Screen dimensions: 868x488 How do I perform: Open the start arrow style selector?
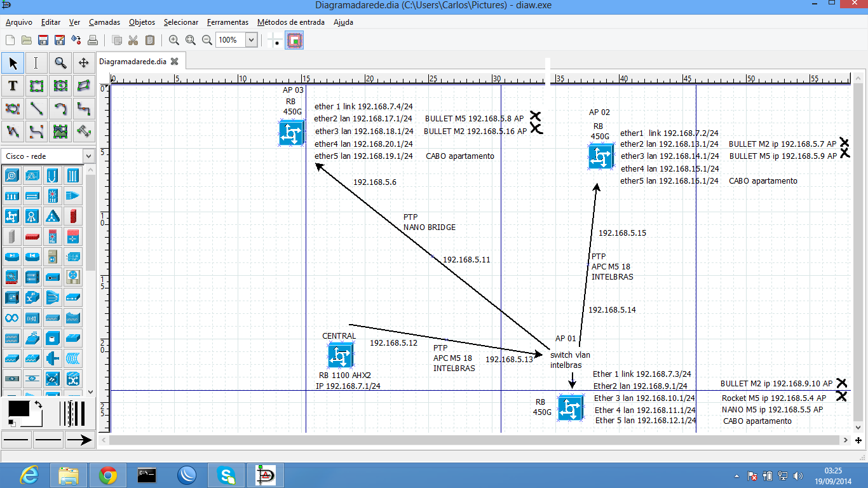17,439
